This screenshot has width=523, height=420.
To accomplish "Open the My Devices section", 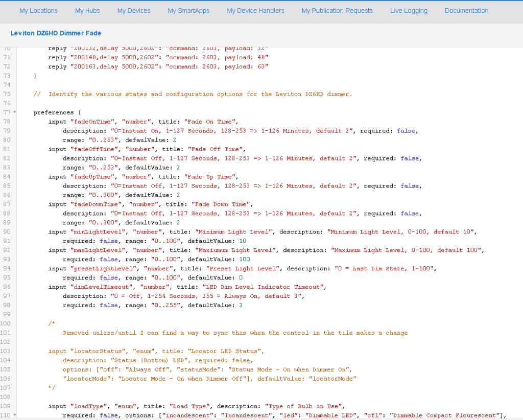I will pos(134,11).
